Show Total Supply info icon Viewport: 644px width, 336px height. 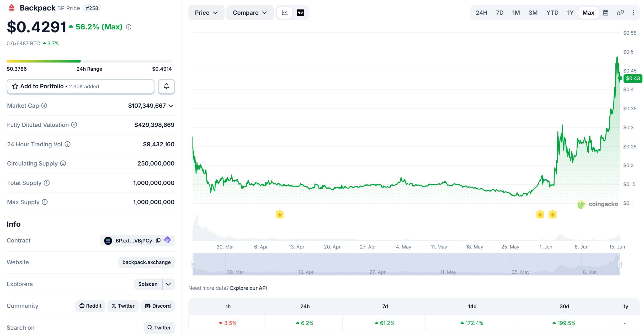coord(47,183)
